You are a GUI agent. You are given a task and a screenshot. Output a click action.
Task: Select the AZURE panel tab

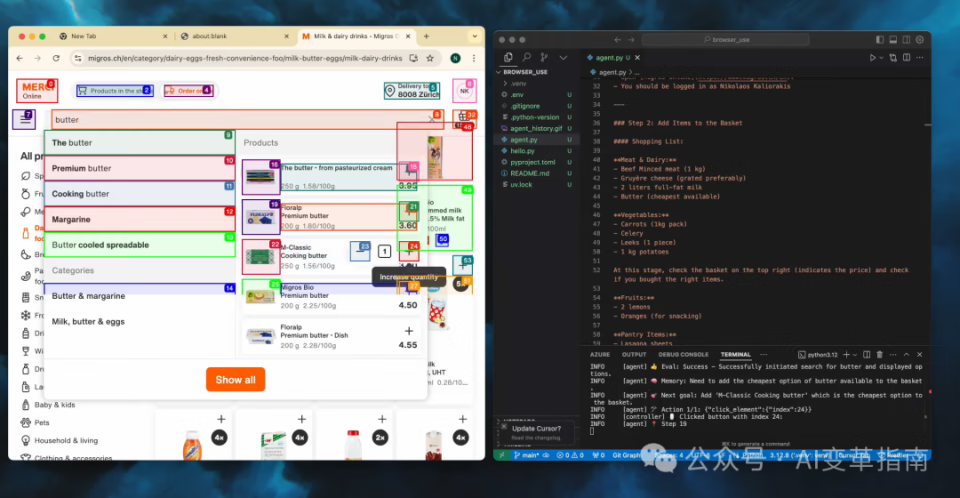[599, 355]
